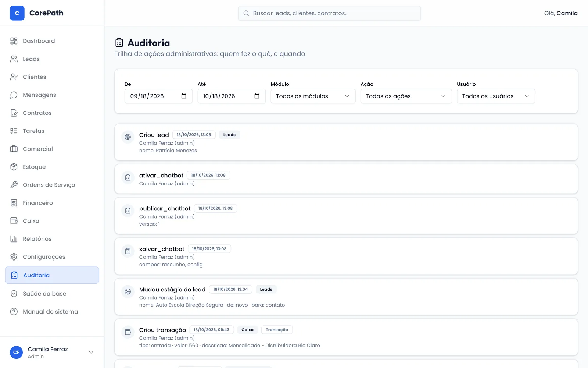This screenshot has height=368, width=588.
Task: Click the target icon of Mudou estágio entry
Action: click(x=128, y=291)
